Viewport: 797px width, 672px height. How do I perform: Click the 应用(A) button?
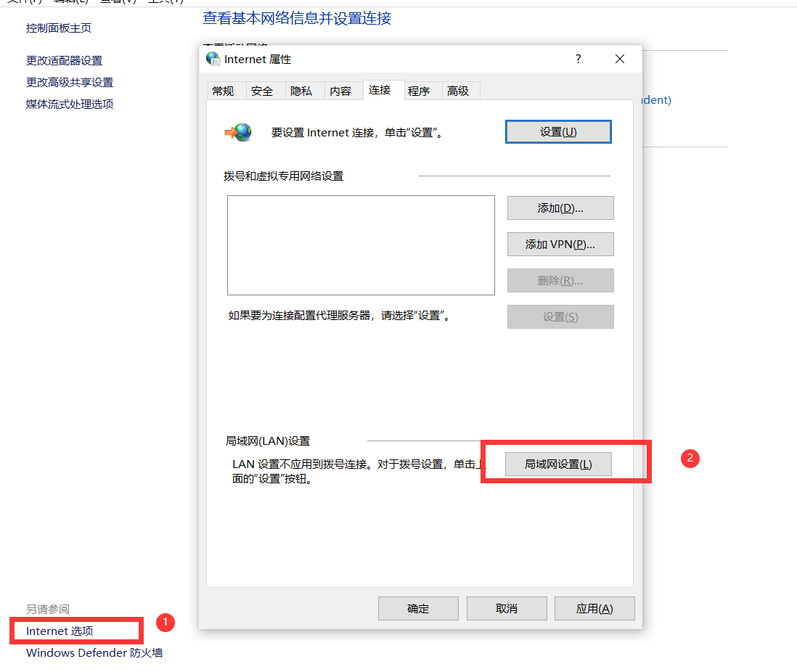[x=594, y=608]
